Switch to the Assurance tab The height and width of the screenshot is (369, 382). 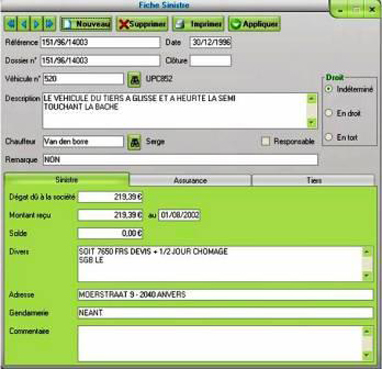[x=190, y=180]
